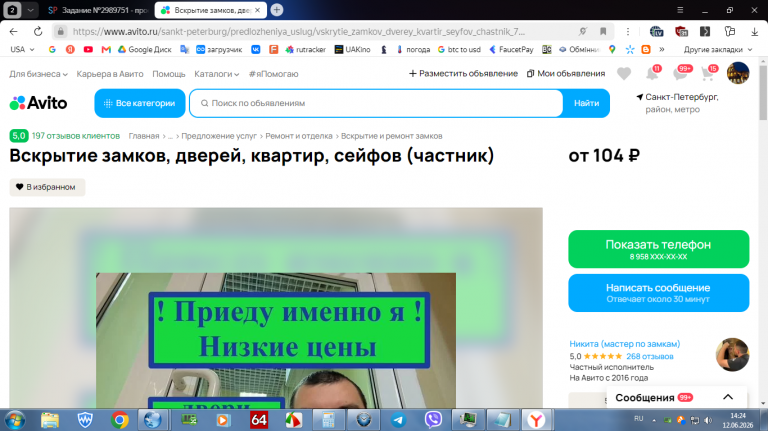Open the VK bookmark icon
The image size is (768, 431).
click(x=256, y=49)
